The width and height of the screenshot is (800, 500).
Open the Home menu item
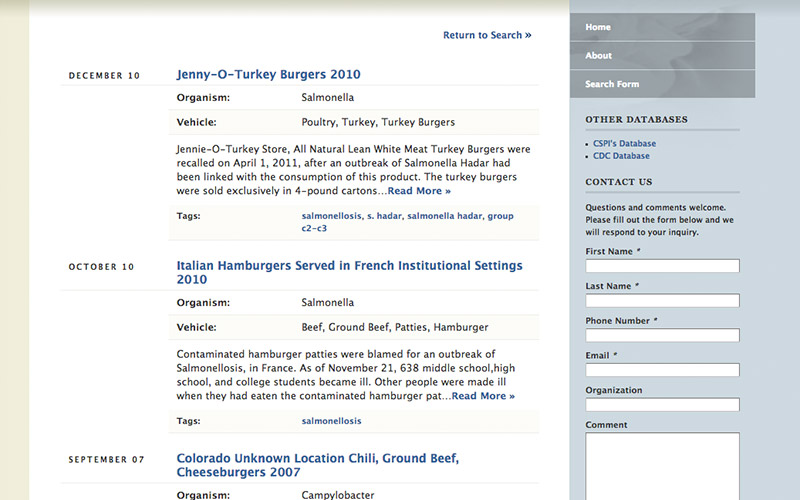point(598,27)
